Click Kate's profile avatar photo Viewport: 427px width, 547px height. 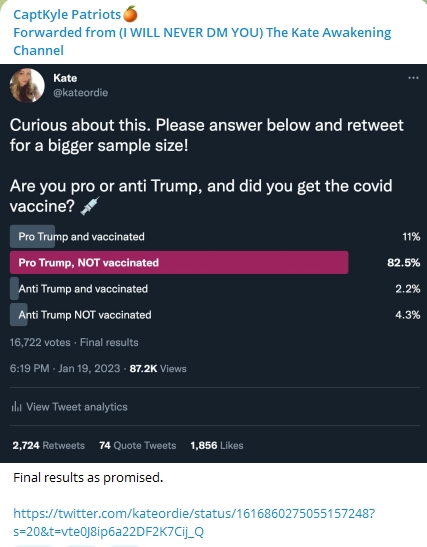tap(27, 85)
